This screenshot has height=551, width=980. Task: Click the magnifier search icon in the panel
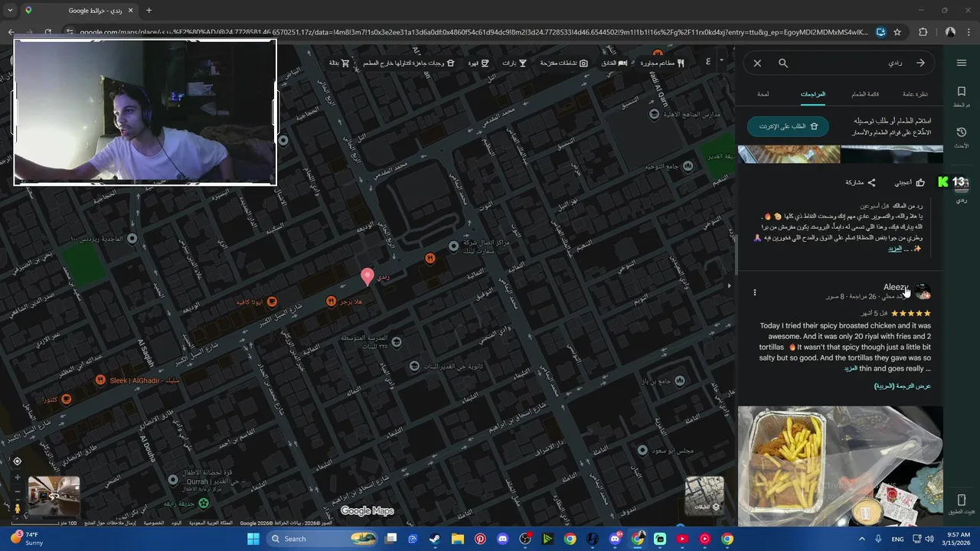(x=783, y=64)
